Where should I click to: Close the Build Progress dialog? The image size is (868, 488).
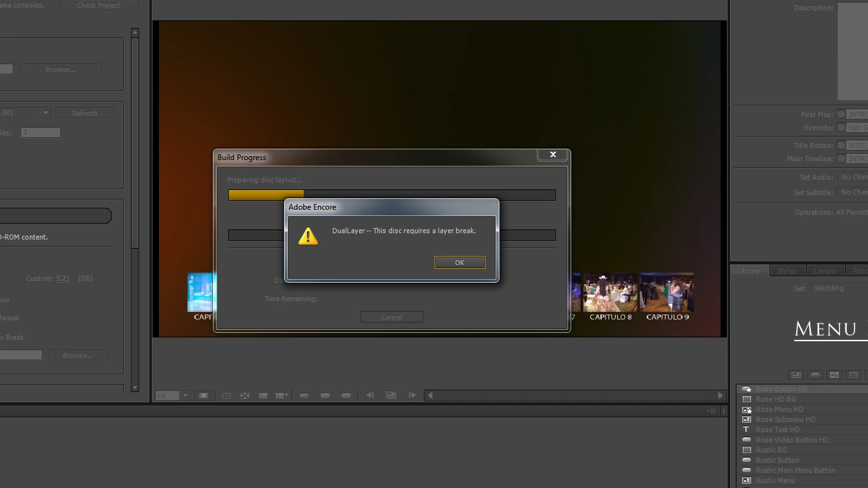[x=553, y=154]
